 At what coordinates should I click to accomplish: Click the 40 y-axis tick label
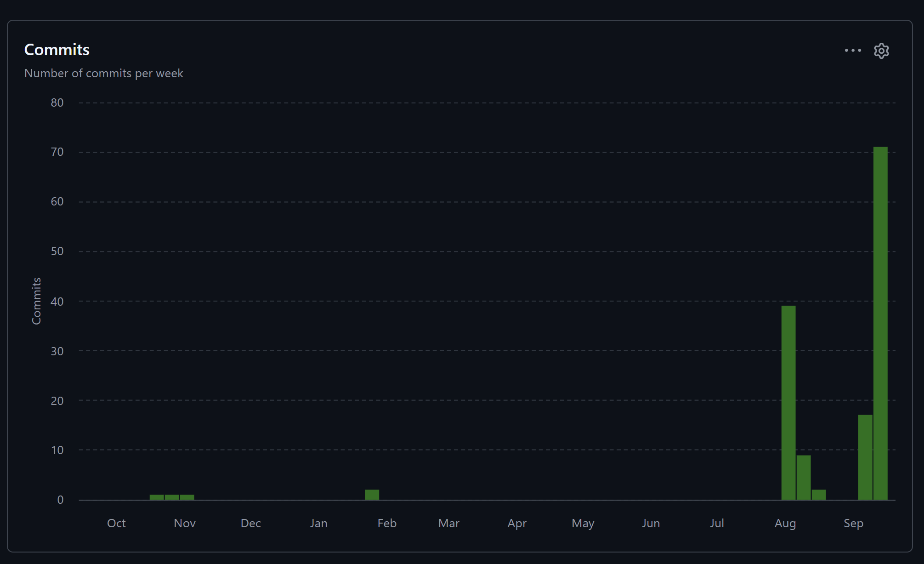coord(57,302)
